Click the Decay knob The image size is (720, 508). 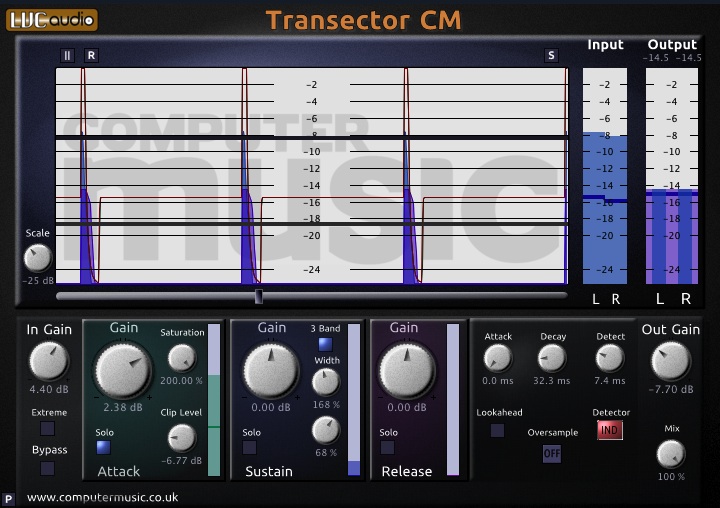point(551,358)
